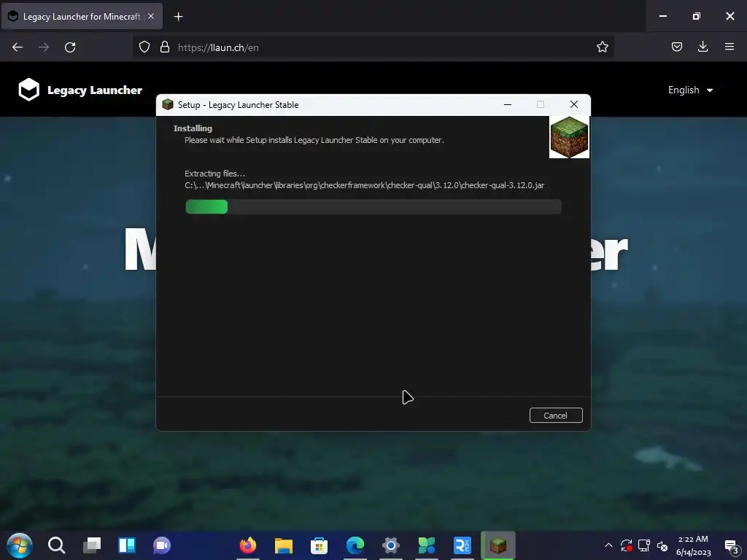Open the Widgets taskbar icon
The image size is (747, 560).
[127, 545]
